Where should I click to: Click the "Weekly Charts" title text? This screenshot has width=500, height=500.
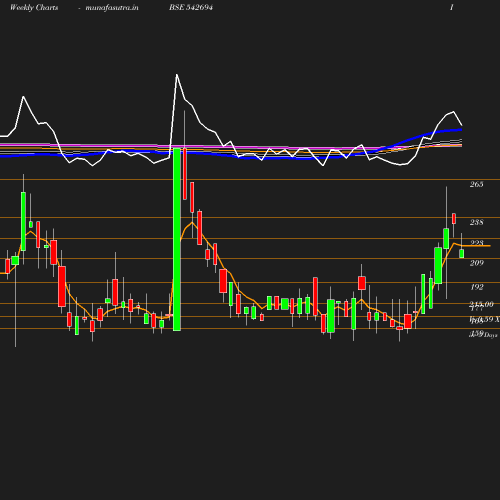(34, 7)
